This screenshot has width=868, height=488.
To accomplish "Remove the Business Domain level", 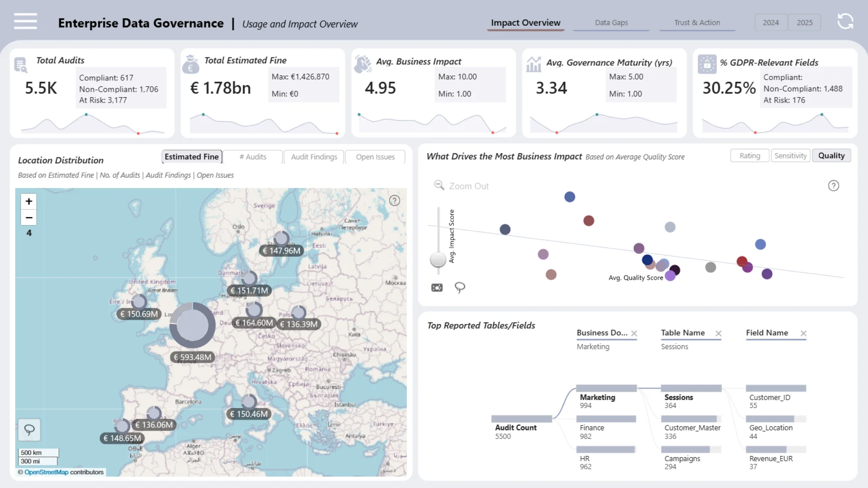I will pos(634,333).
